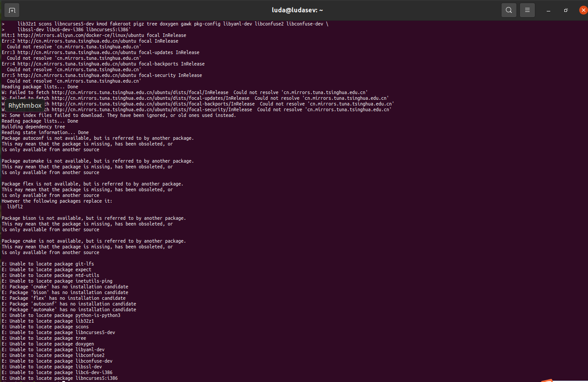Close the terminal with the orange button
Viewport: 588px width, 382px height.
(583, 10)
